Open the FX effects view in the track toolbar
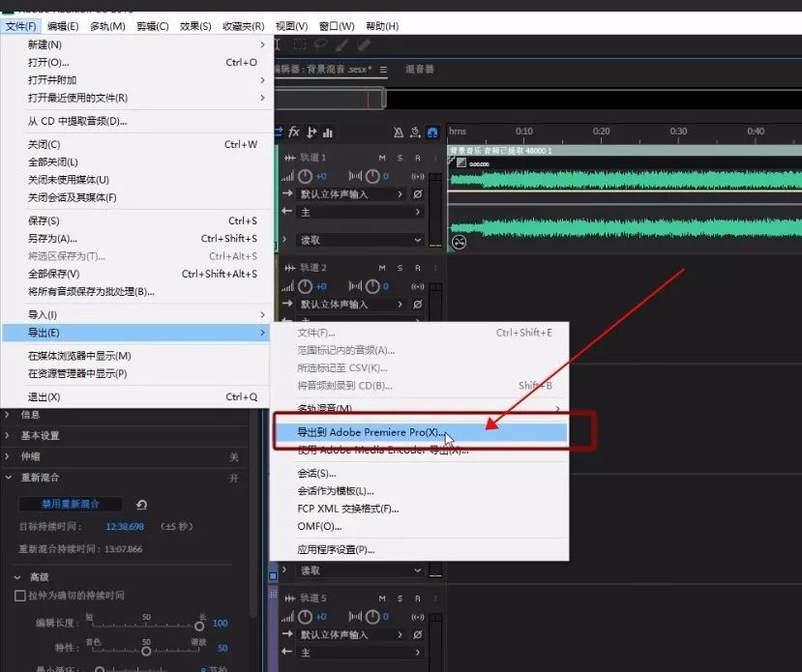This screenshot has height=672, width=802. tap(294, 132)
